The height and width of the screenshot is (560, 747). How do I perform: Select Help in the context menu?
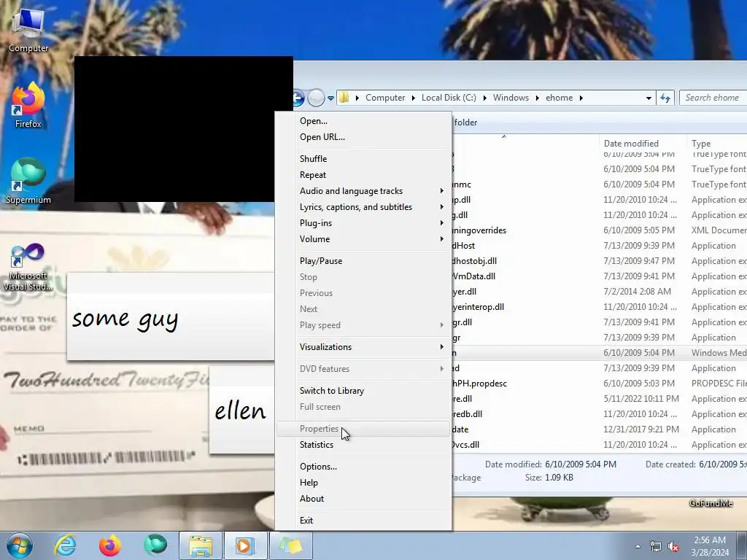(363, 483)
